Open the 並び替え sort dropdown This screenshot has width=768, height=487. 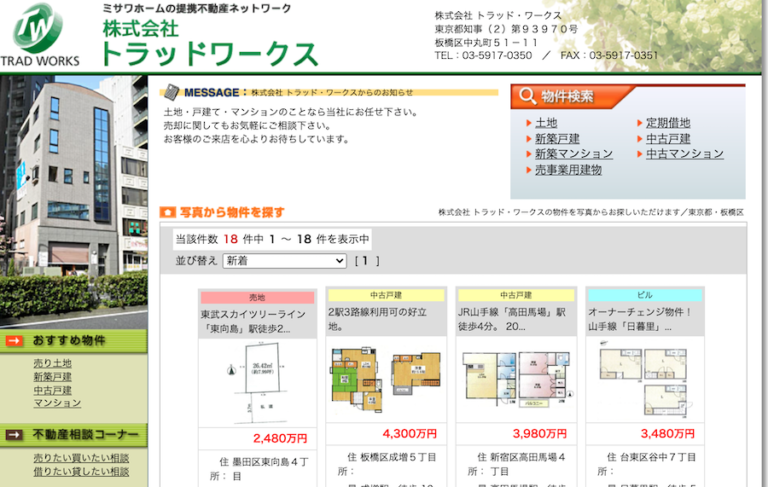pos(285,261)
